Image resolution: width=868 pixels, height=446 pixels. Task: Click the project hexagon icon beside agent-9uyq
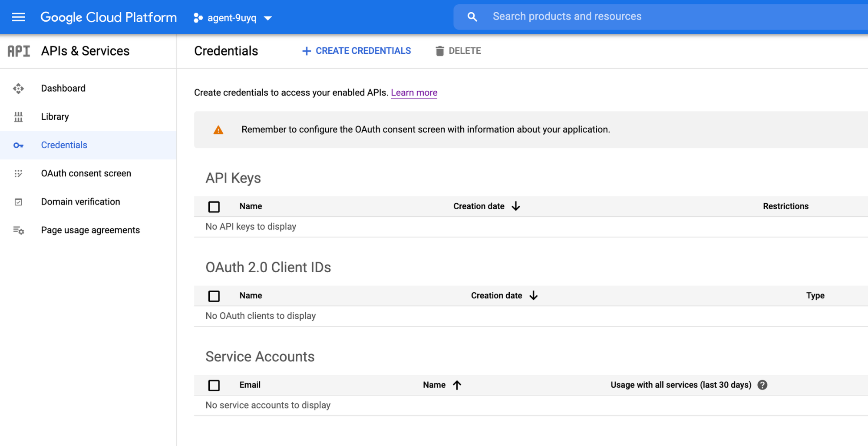click(x=198, y=18)
